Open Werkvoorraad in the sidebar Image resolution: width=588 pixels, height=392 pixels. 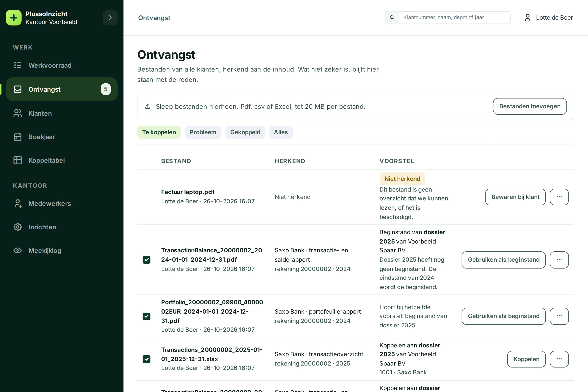(x=61, y=65)
